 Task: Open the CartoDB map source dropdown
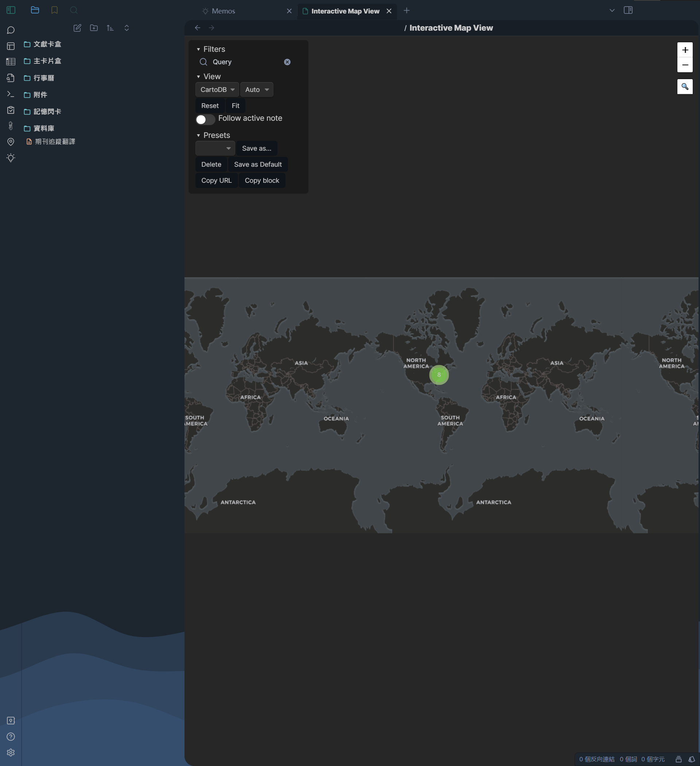217,90
